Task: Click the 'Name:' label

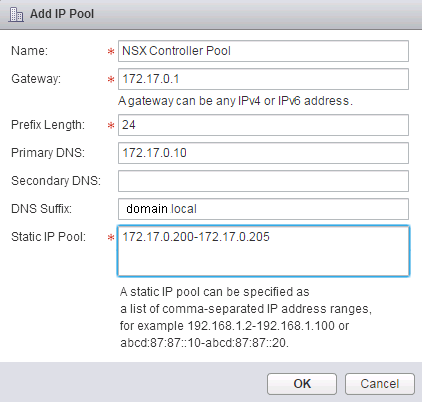Action: (x=30, y=51)
